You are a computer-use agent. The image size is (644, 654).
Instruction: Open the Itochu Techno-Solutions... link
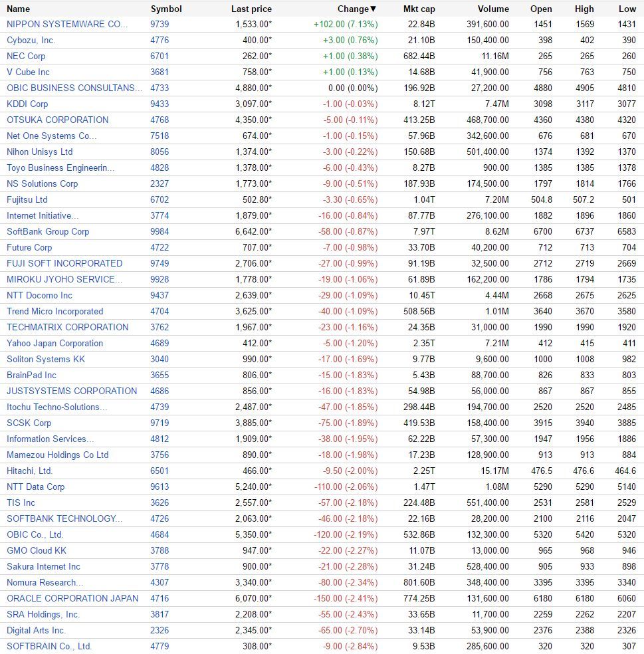pyautogui.click(x=56, y=407)
